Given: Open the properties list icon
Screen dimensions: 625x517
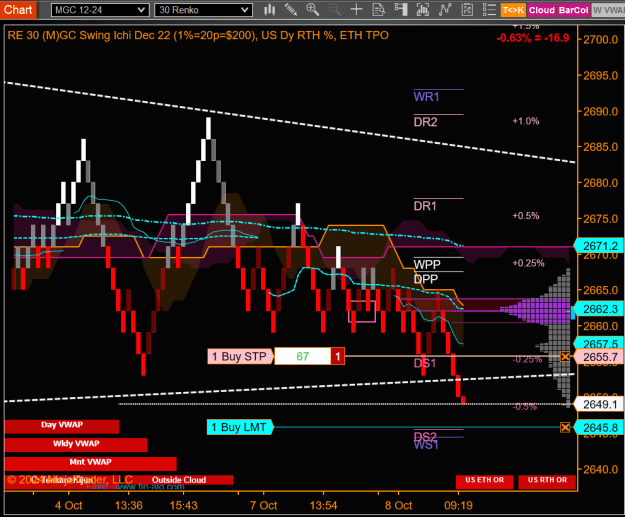Looking at the screenshot, I should point(489,10).
